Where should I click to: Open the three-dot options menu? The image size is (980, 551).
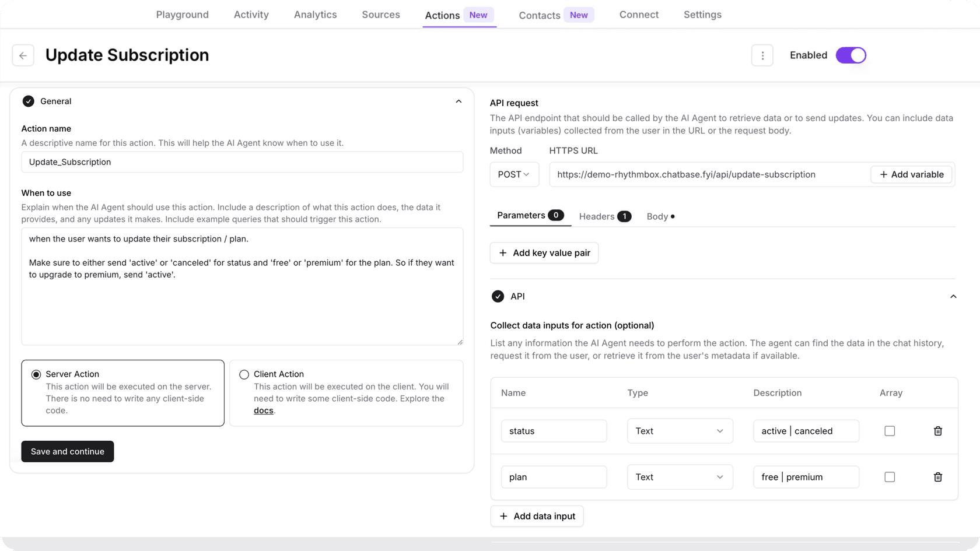[x=762, y=55]
